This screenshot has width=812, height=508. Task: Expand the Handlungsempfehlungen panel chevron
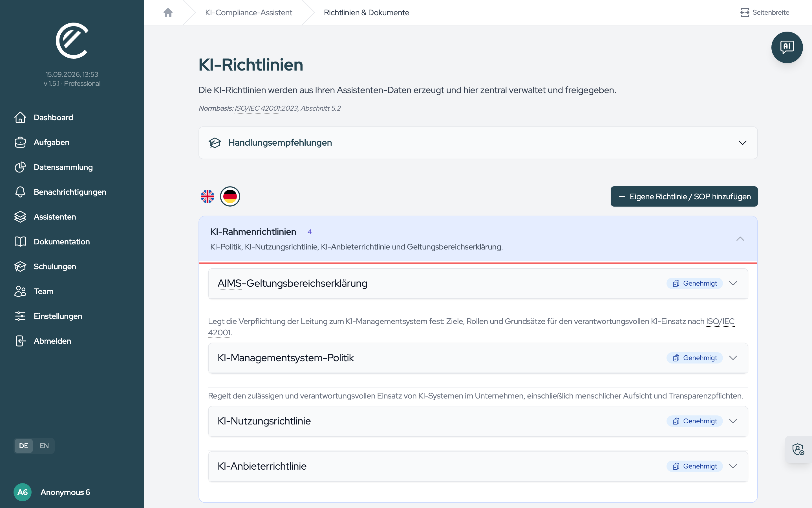[x=743, y=143]
